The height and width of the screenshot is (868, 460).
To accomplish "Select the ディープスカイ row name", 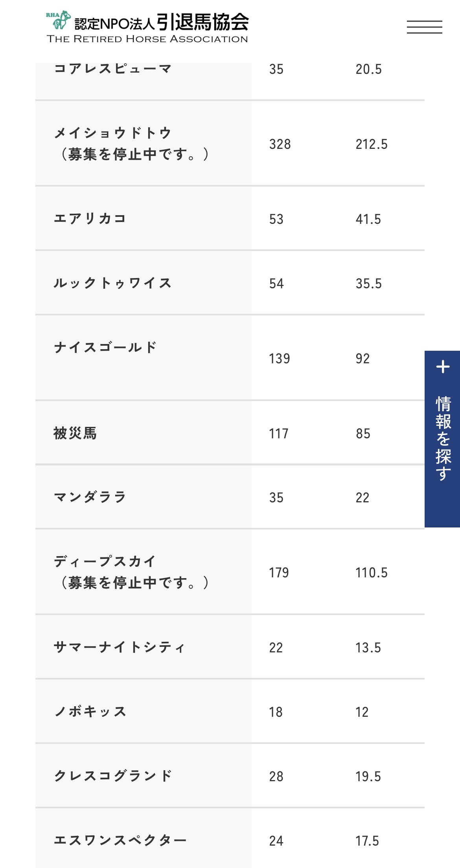I will click(x=105, y=561).
